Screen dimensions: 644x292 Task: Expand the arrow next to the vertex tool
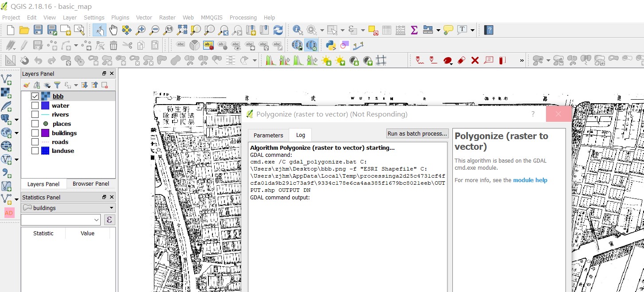pyautogui.click(x=76, y=45)
